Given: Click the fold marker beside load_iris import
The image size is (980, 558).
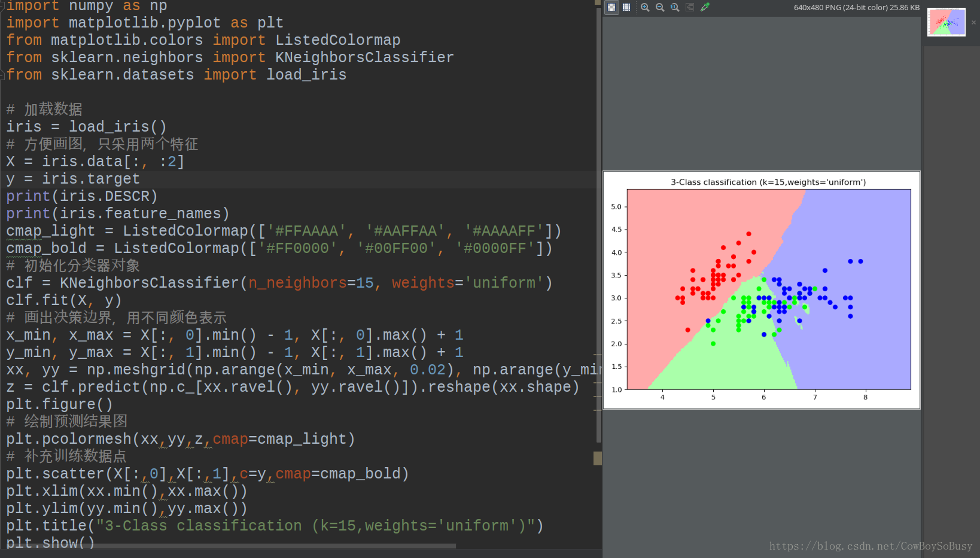Looking at the screenshot, I should (2, 75).
